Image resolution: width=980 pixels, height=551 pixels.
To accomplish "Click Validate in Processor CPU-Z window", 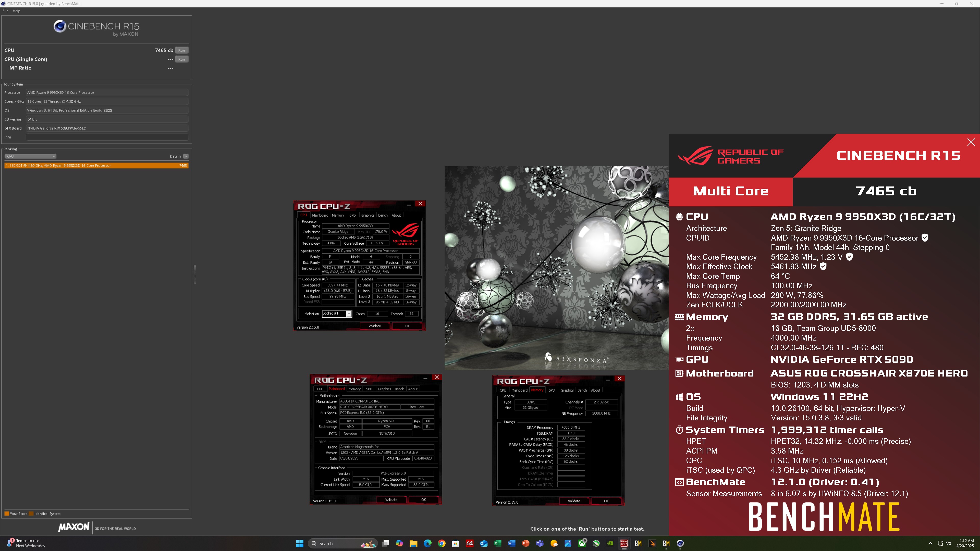I will pos(375,326).
